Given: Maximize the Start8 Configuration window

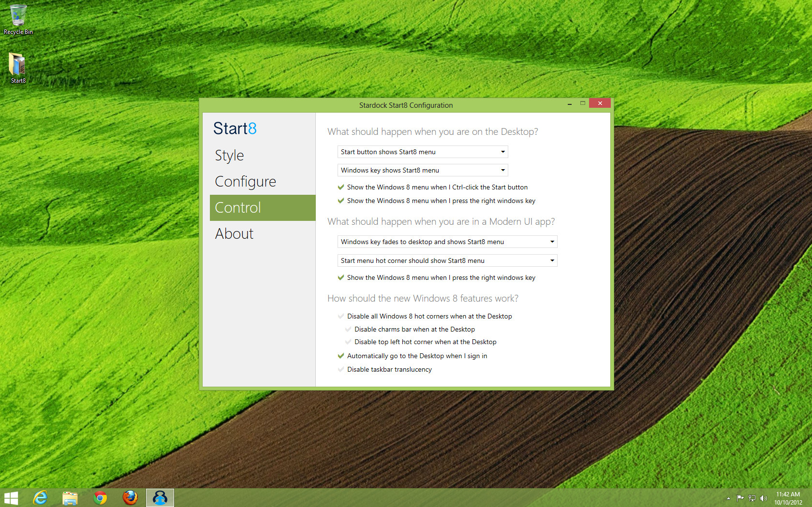Looking at the screenshot, I should point(583,103).
